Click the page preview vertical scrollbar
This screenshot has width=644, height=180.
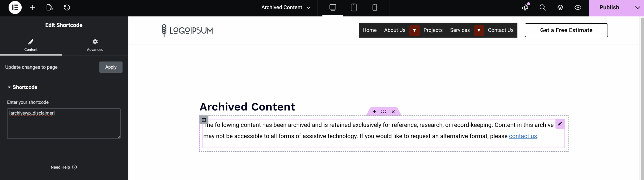(x=642, y=98)
